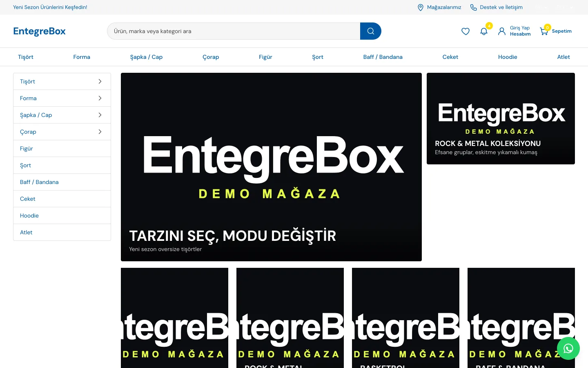588x368 pixels.
Task: Expand the Forma sidebar category chevron
Action: click(x=100, y=98)
